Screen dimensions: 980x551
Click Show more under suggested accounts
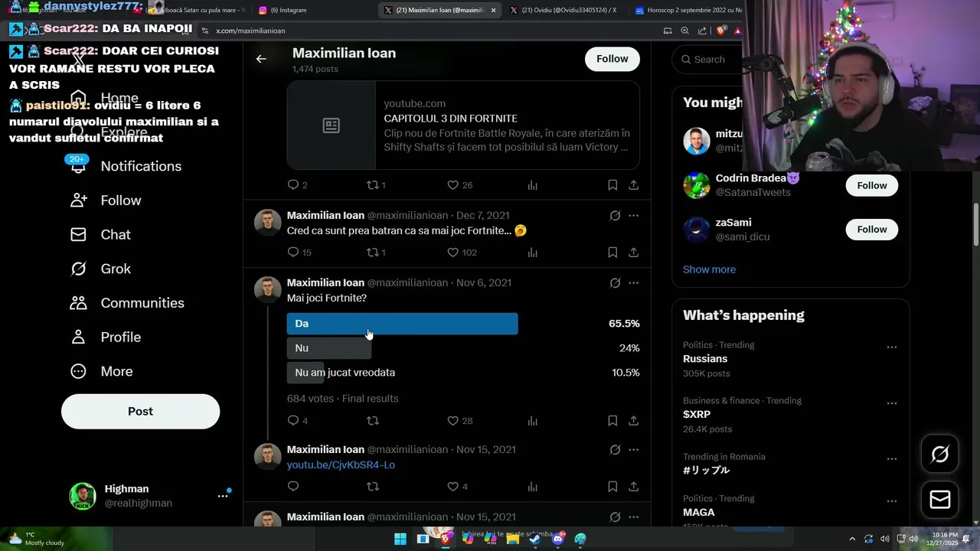[x=709, y=269]
